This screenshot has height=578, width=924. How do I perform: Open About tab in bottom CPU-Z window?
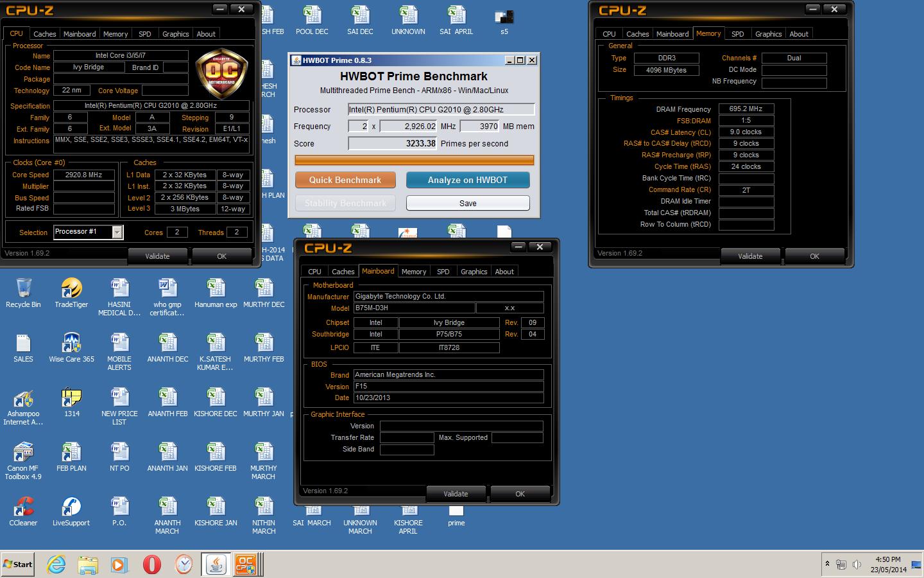pyautogui.click(x=504, y=272)
